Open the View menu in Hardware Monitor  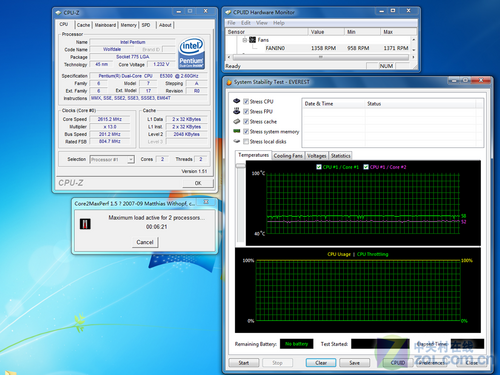tap(262, 23)
